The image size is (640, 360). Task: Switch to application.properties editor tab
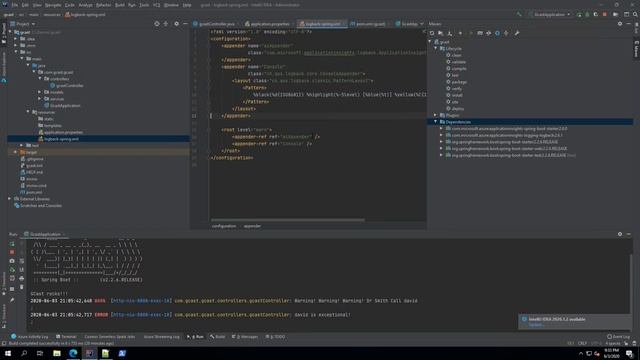coord(267,24)
